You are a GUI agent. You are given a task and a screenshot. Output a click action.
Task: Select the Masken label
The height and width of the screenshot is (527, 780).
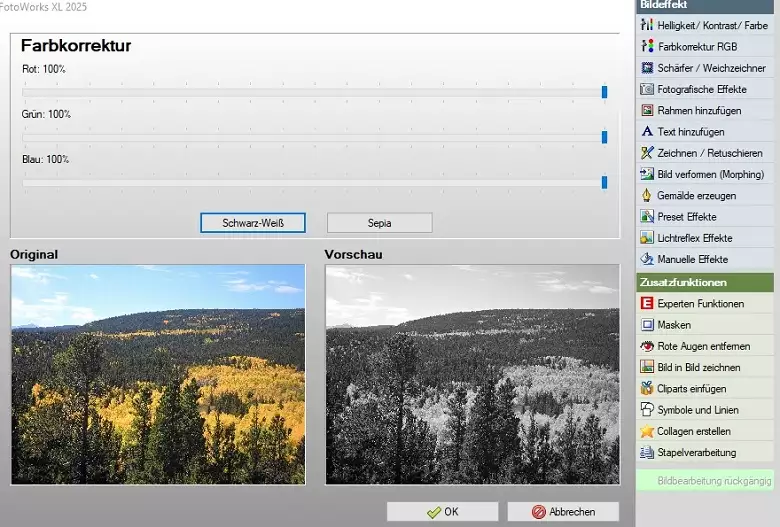point(674,325)
